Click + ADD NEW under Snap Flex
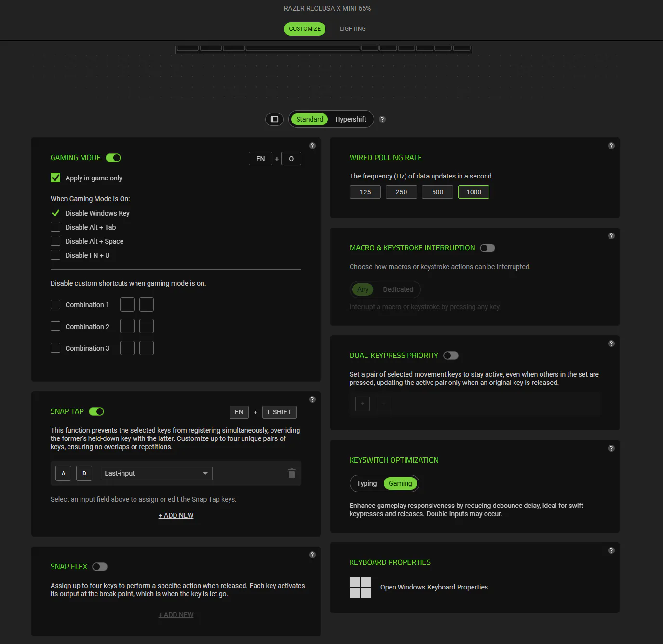 click(176, 615)
